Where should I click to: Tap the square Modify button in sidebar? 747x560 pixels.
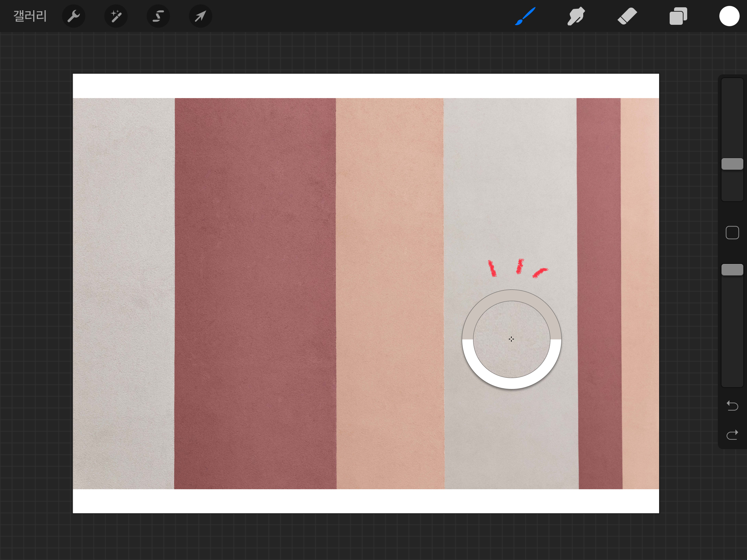coord(732,233)
